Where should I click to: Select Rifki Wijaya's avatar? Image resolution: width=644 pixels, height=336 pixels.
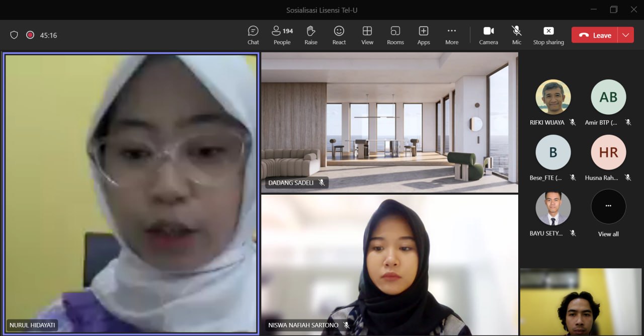tap(553, 97)
